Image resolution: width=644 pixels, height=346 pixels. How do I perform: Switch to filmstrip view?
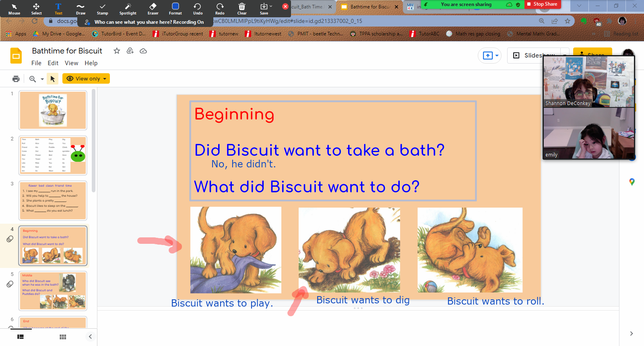point(21,337)
